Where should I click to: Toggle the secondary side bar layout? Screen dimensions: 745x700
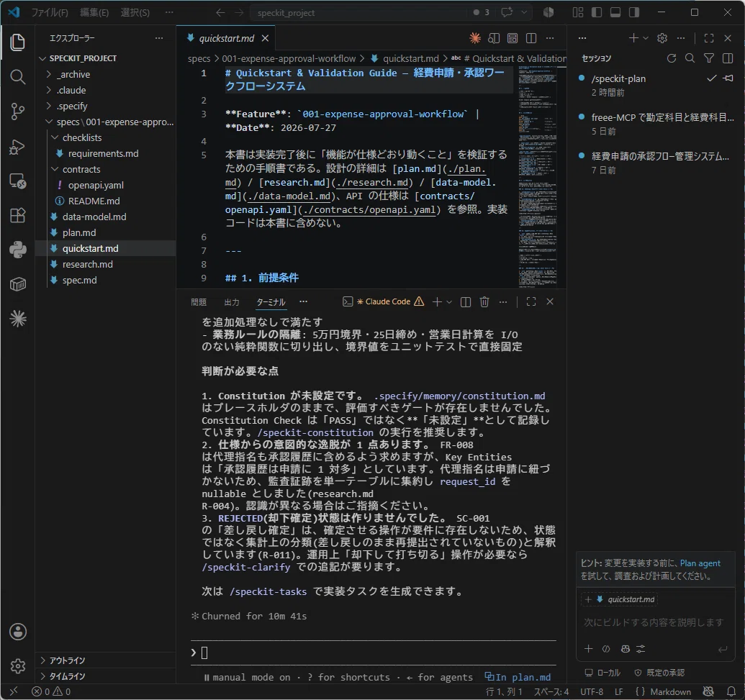634,12
